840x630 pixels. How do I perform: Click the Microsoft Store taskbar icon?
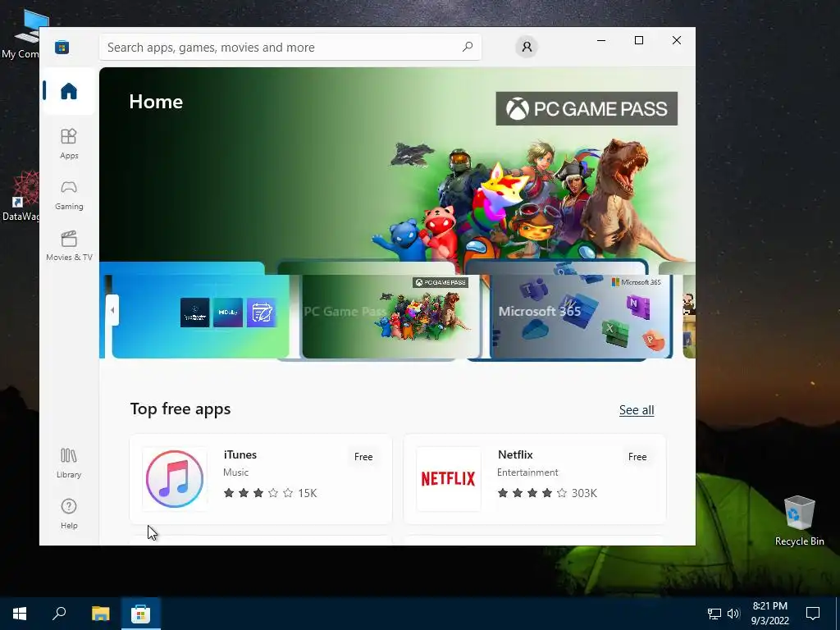(141, 614)
